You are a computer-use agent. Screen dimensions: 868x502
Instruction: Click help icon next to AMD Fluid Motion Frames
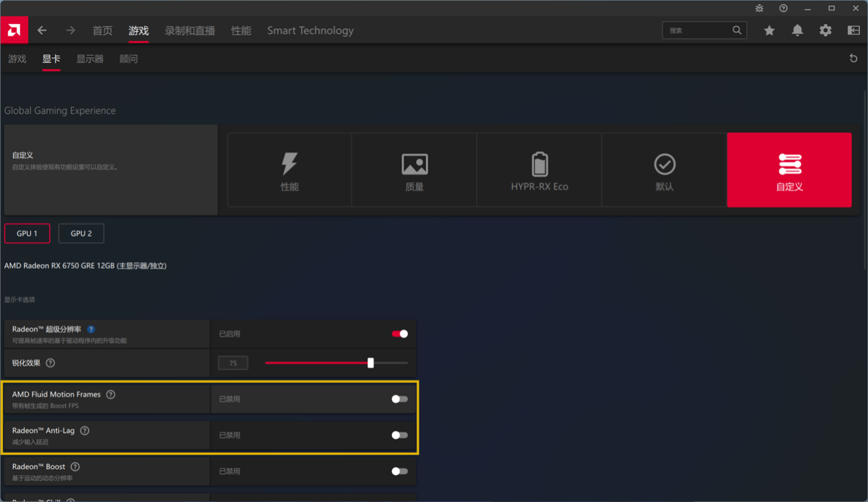click(x=111, y=395)
